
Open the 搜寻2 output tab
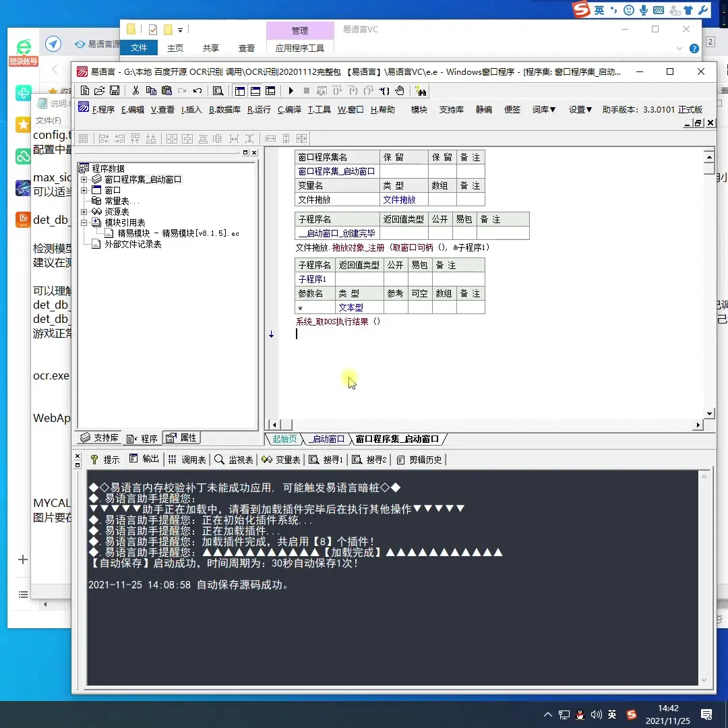pyautogui.click(x=369, y=460)
